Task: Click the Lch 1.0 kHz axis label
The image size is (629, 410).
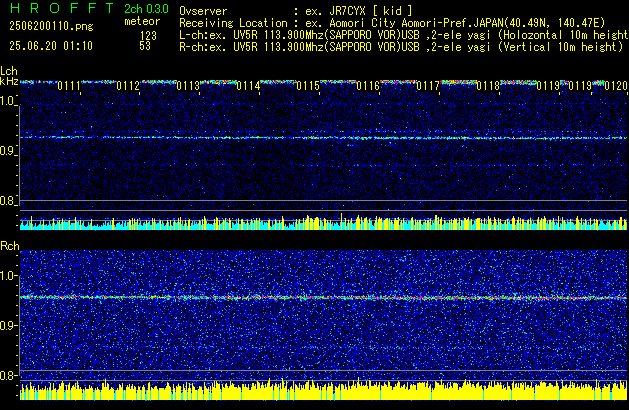Action: tap(8, 101)
